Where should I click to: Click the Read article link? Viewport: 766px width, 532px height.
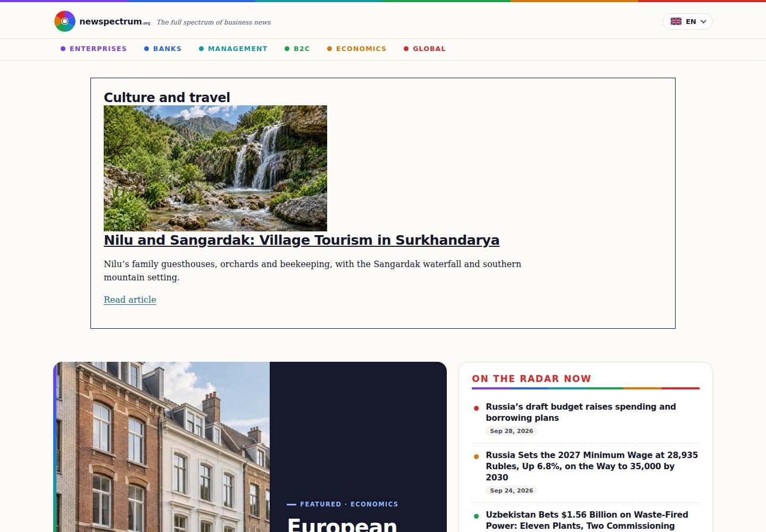pos(130,300)
